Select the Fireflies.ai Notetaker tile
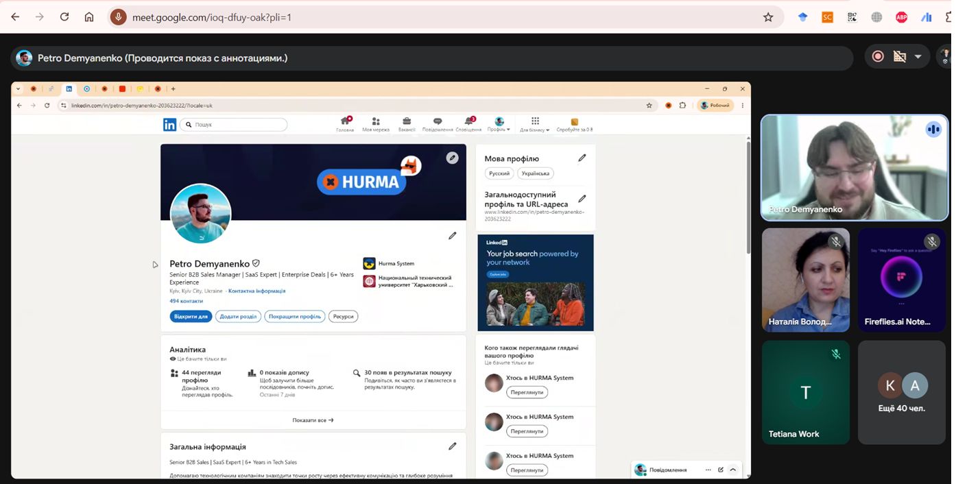The image size is (980, 484). pyautogui.click(x=902, y=280)
